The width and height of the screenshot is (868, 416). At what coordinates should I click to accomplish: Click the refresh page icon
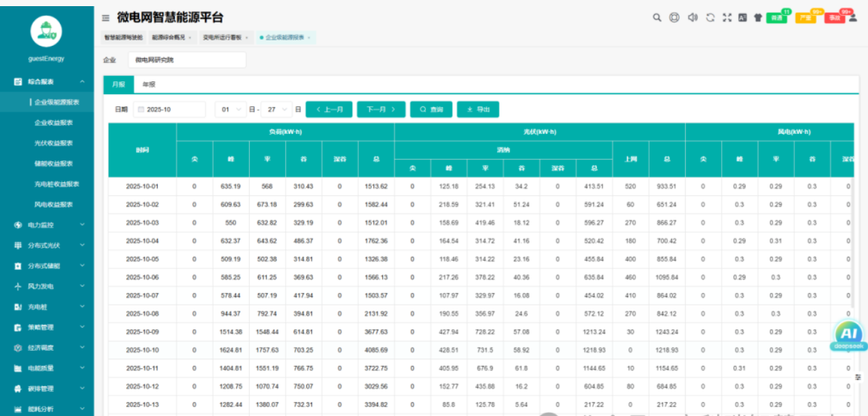pyautogui.click(x=710, y=18)
